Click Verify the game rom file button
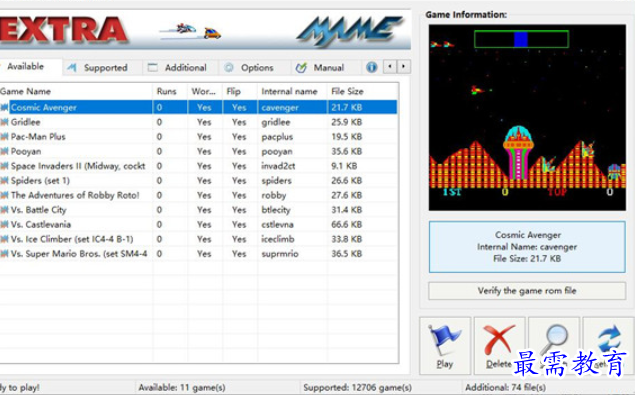The width and height of the screenshot is (635, 395). [x=527, y=290]
